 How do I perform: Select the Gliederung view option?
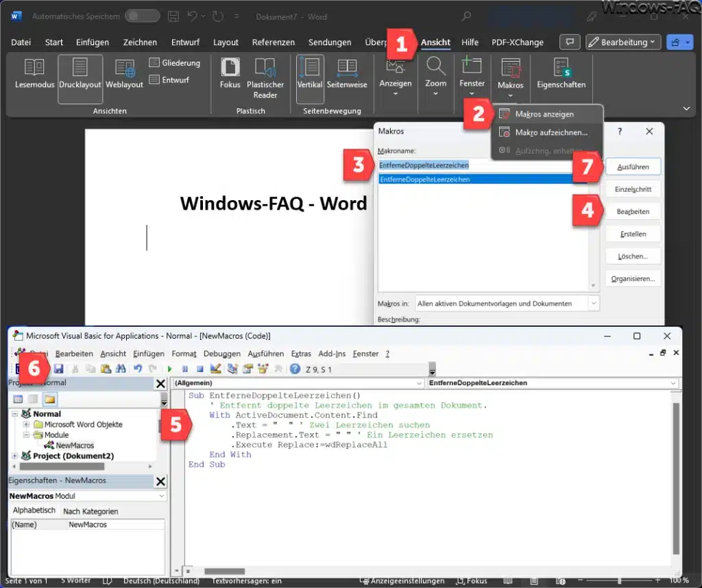click(175, 62)
